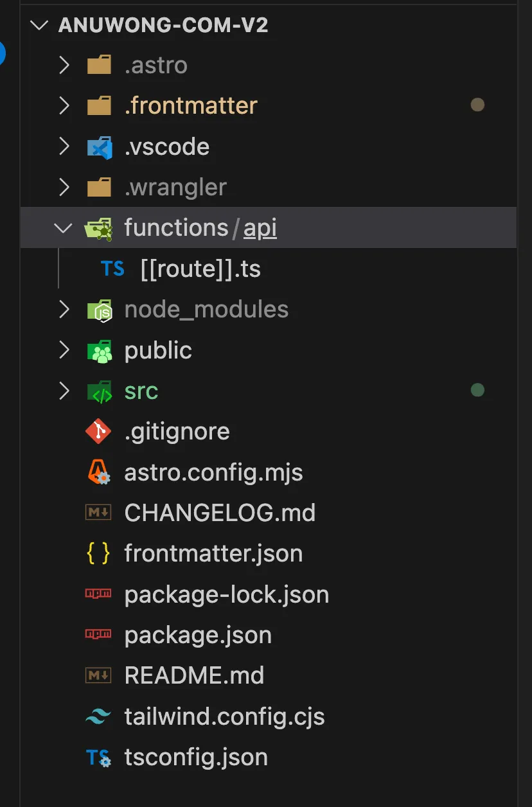
Task: Click the underlined api path segment
Action: click(260, 229)
